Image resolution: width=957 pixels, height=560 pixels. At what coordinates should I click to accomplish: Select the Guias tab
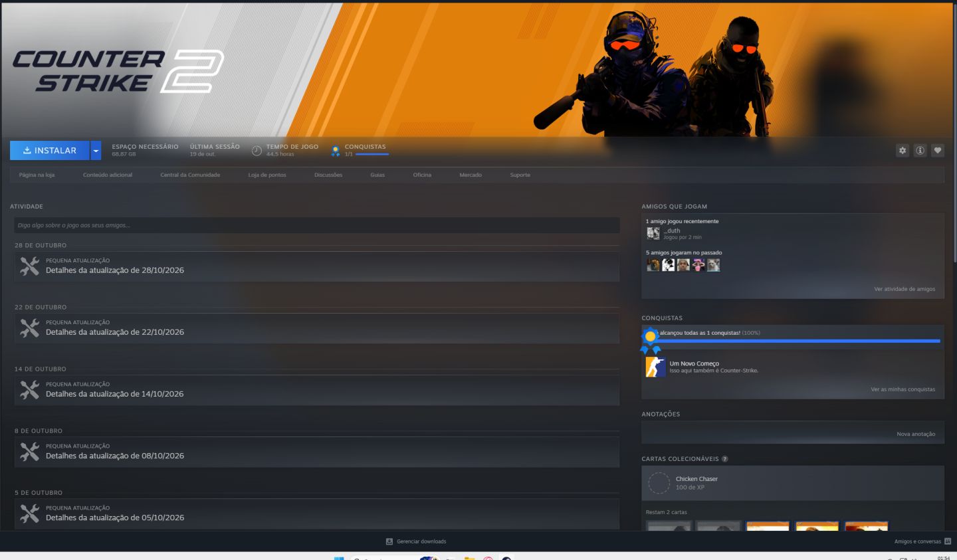[x=377, y=175]
